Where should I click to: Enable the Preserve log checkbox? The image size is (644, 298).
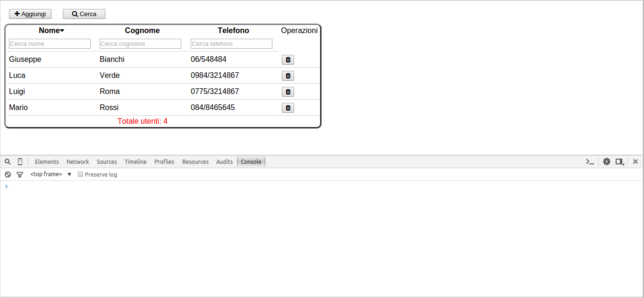click(x=80, y=174)
